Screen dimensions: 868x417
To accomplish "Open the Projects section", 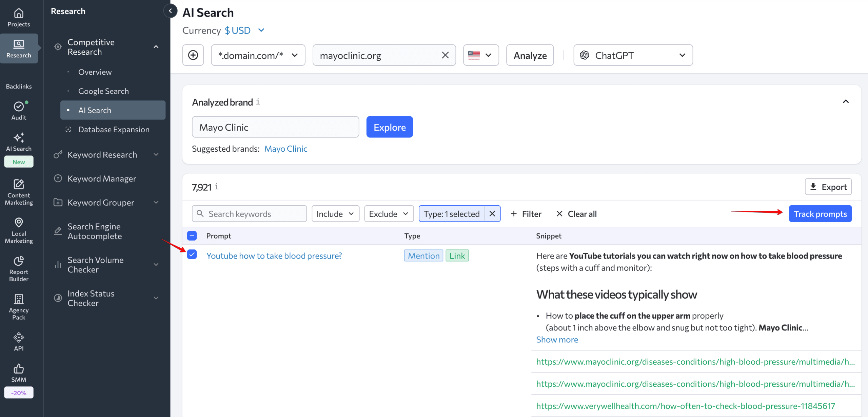I will click(19, 16).
